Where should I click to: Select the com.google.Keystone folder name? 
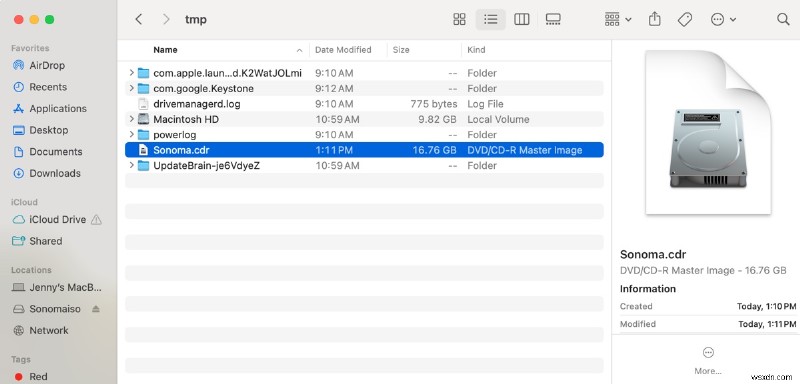coord(203,88)
